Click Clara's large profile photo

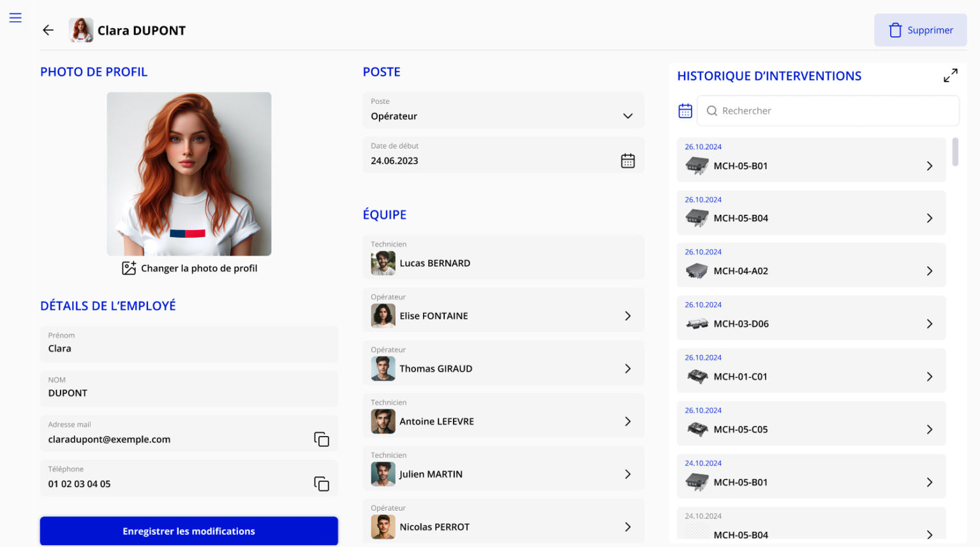point(189,173)
